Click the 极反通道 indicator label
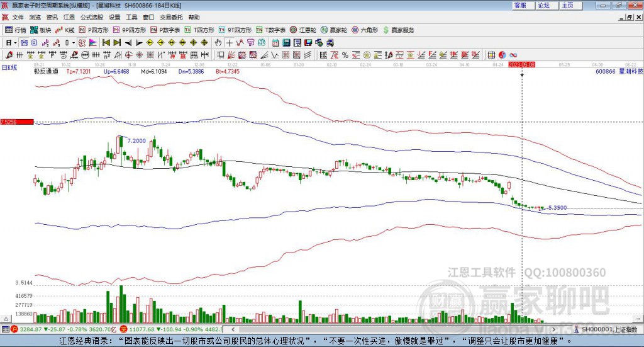644x347 pixels. point(46,72)
